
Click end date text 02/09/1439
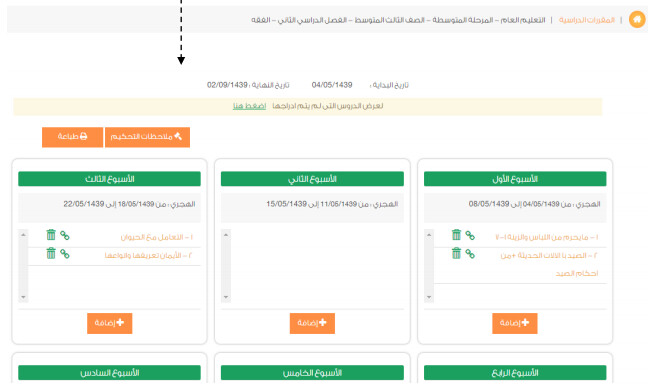(227, 85)
